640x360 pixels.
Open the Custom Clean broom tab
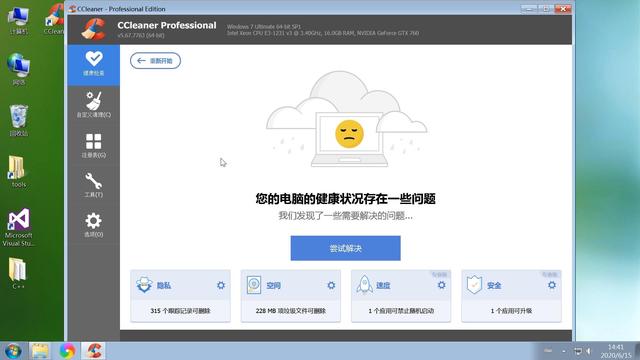coord(94,105)
